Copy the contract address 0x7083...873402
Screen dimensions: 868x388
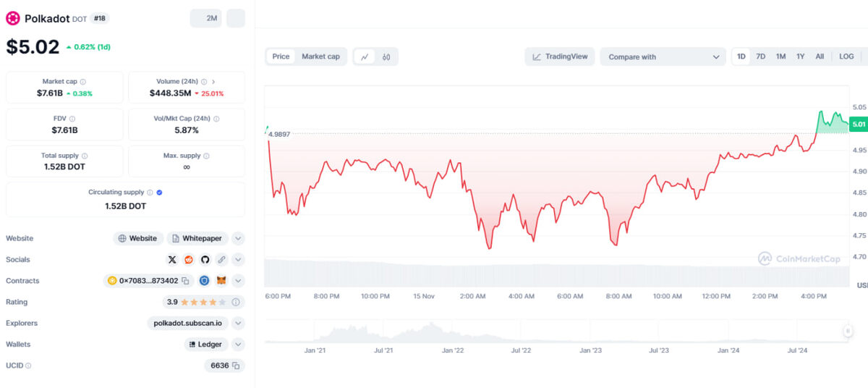tap(185, 281)
